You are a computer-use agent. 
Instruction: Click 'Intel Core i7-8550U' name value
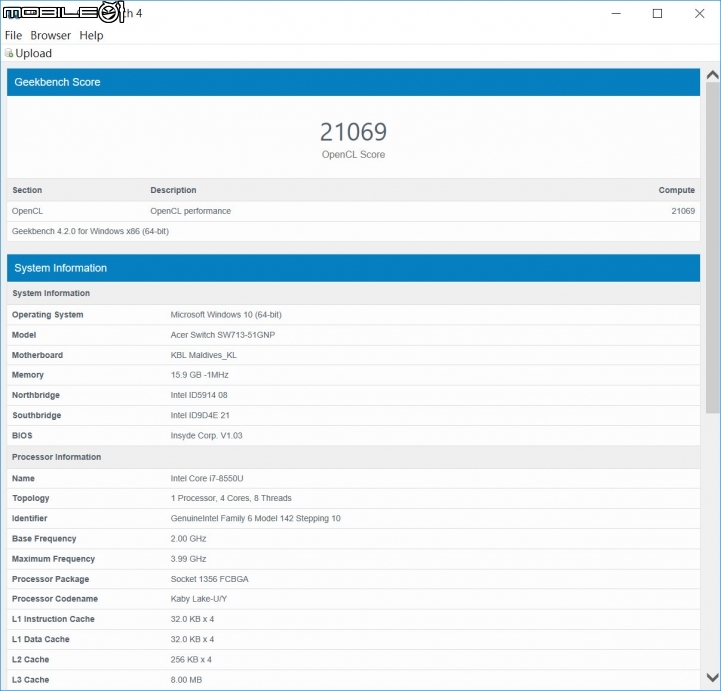click(x=207, y=479)
